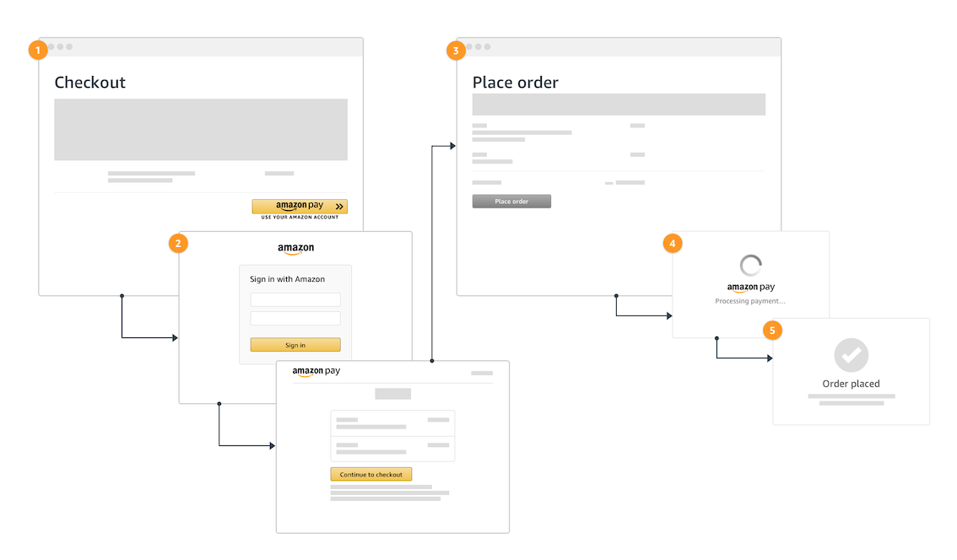Image resolution: width=957 pixels, height=560 pixels.
Task: Click the step 4 badge near processing popup
Action: click(673, 243)
